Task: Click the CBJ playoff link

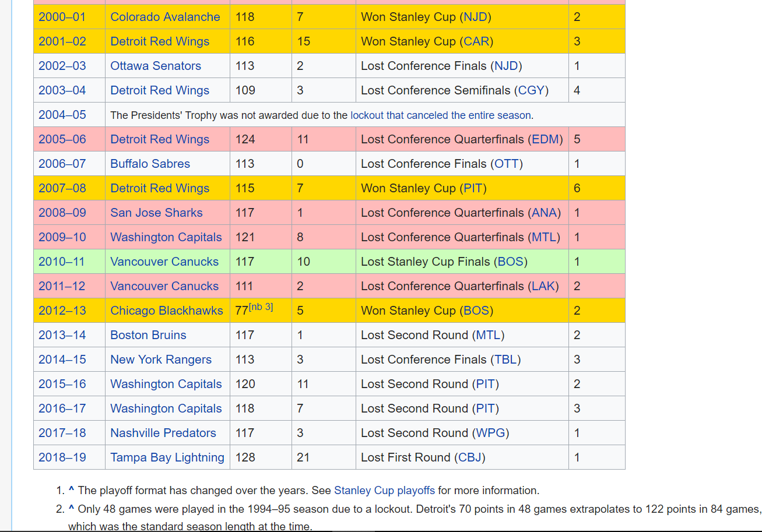Action: [470, 457]
